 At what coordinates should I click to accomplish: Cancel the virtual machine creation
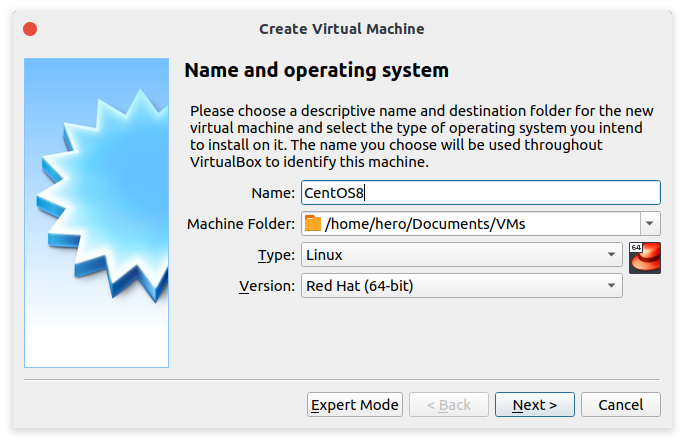tap(621, 405)
